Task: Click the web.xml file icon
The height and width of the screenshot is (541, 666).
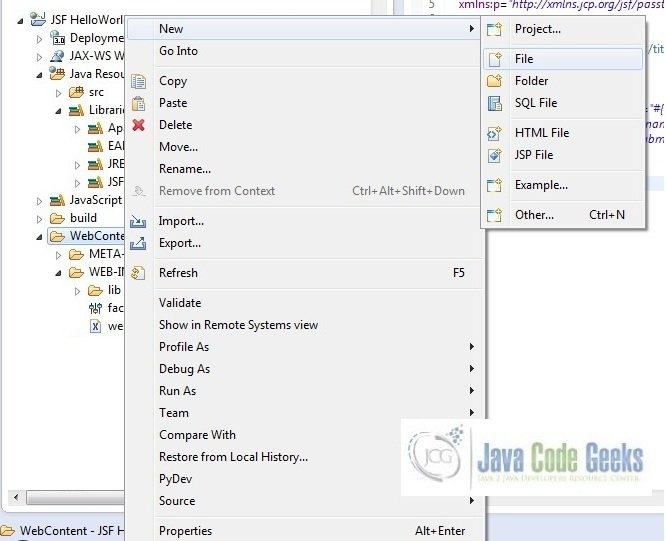Action: (x=96, y=326)
